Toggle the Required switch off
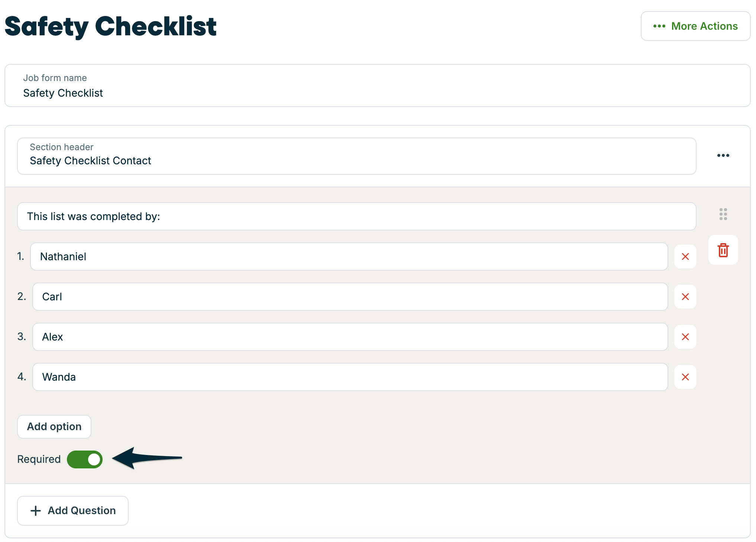The width and height of the screenshot is (756, 542). tap(85, 459)
